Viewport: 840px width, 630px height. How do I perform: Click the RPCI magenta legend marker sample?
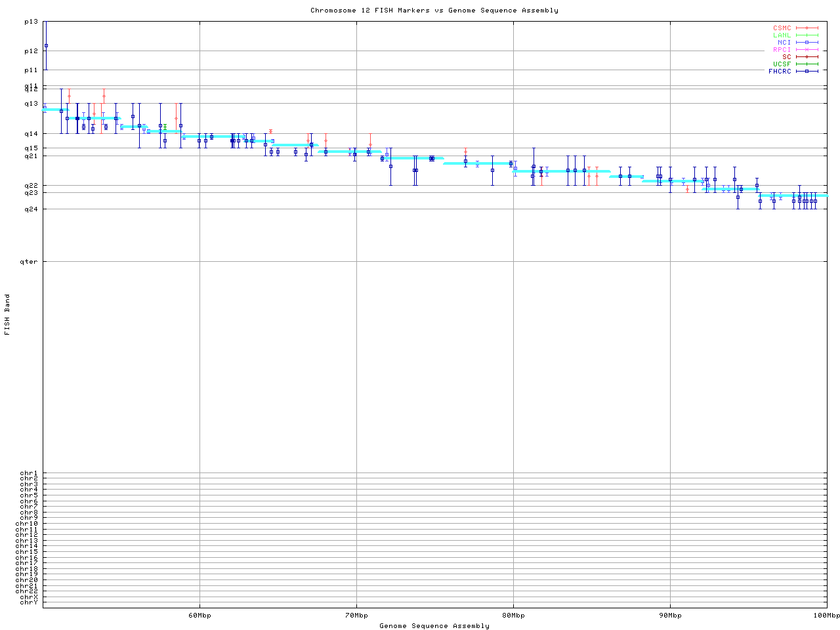pyautogui.click(x=807, y=50)
